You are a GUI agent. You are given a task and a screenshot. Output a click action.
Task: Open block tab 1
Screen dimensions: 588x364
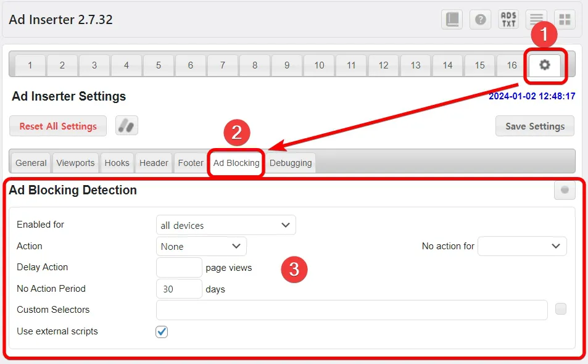[30, 65]
